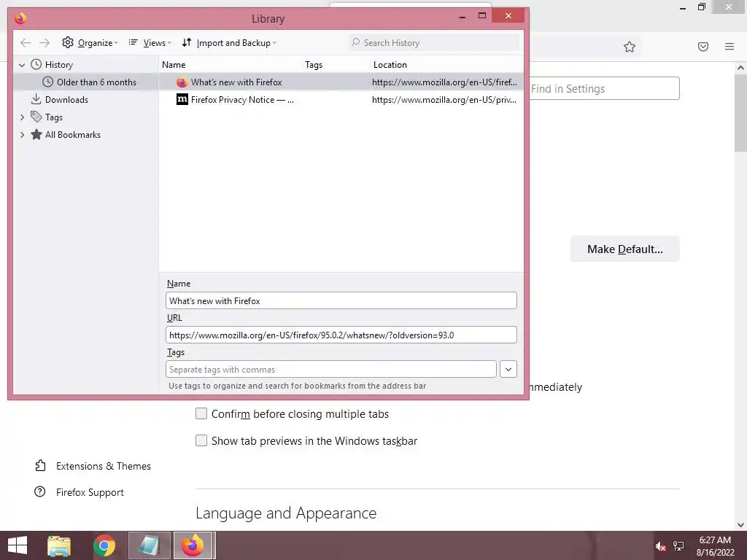Image resolution: width=747 pixels, height=560 pixels.
Task: Select Older than 6 months entry
Action: pos(90,82)
